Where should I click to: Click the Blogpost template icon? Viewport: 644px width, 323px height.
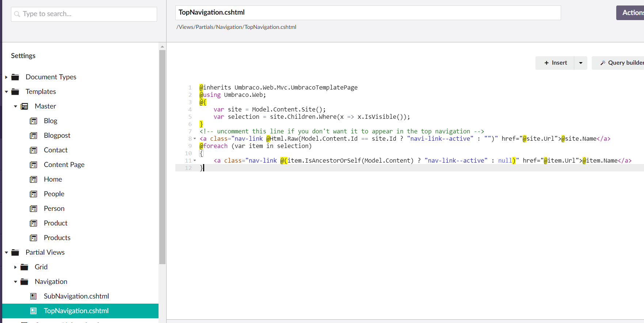[x=33, y=136]
